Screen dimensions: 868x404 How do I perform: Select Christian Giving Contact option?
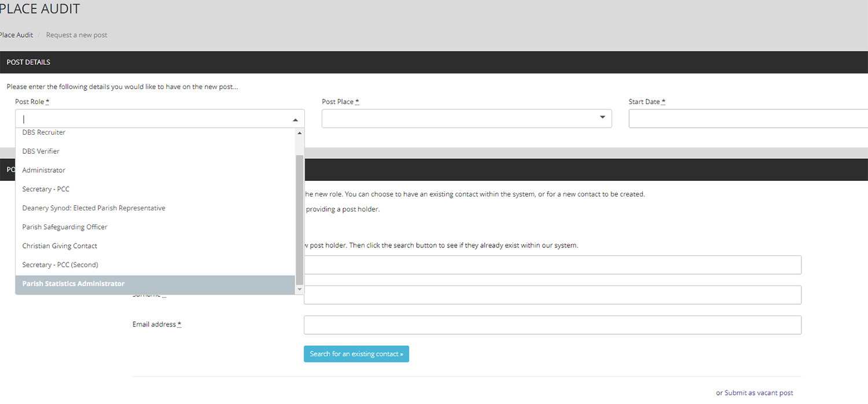(x=60, y=246)
